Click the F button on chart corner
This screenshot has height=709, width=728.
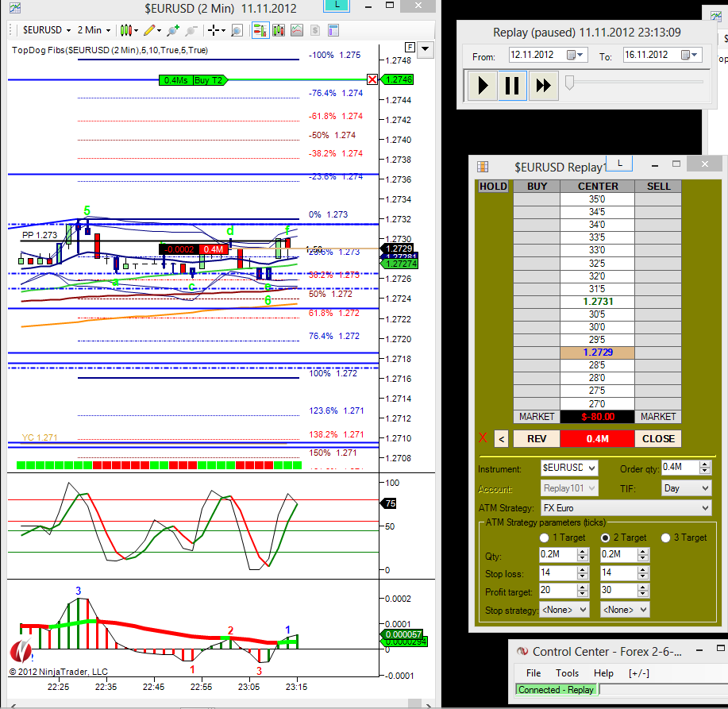[x=410, y=47]
